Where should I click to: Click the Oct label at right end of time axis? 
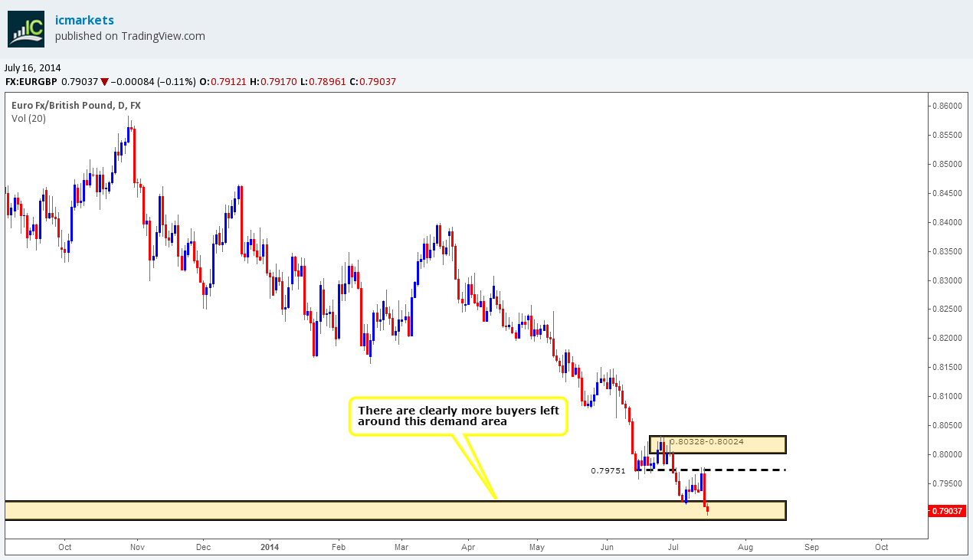pos(881,547)
